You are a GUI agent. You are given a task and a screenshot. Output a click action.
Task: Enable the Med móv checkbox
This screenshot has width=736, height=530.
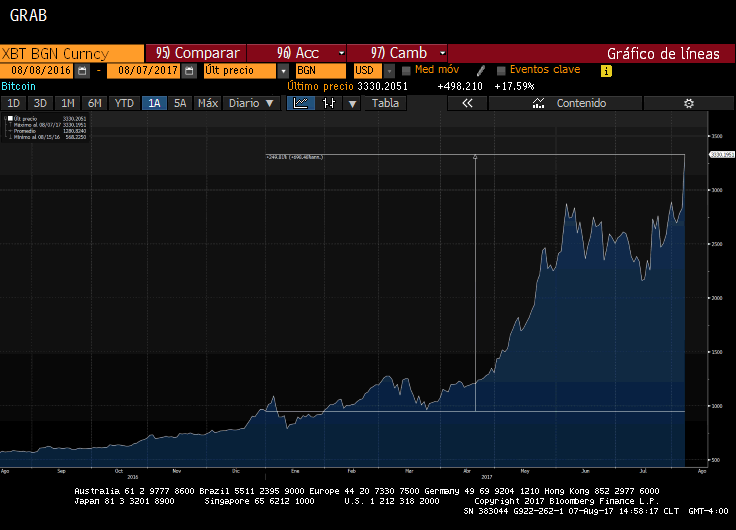tap(406, 71)
